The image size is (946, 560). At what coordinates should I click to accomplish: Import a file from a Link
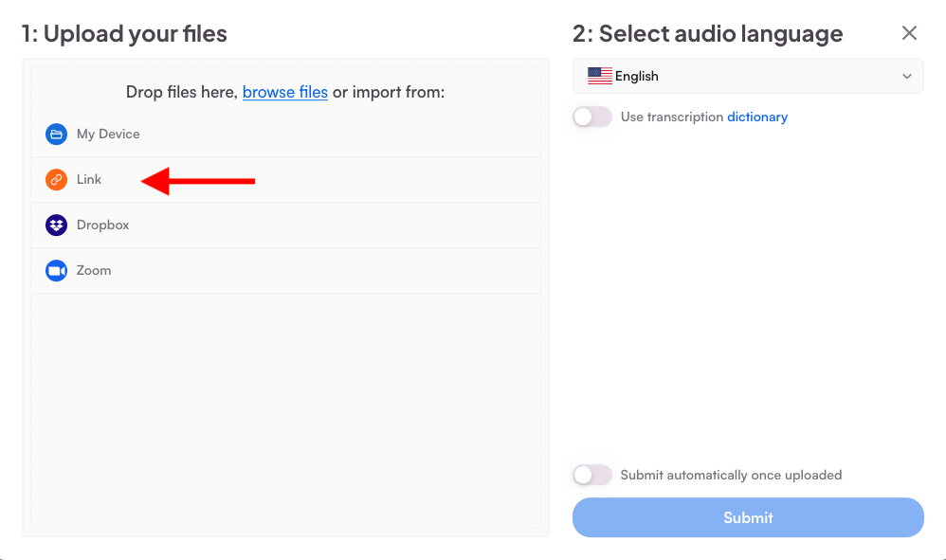point(89,179)
